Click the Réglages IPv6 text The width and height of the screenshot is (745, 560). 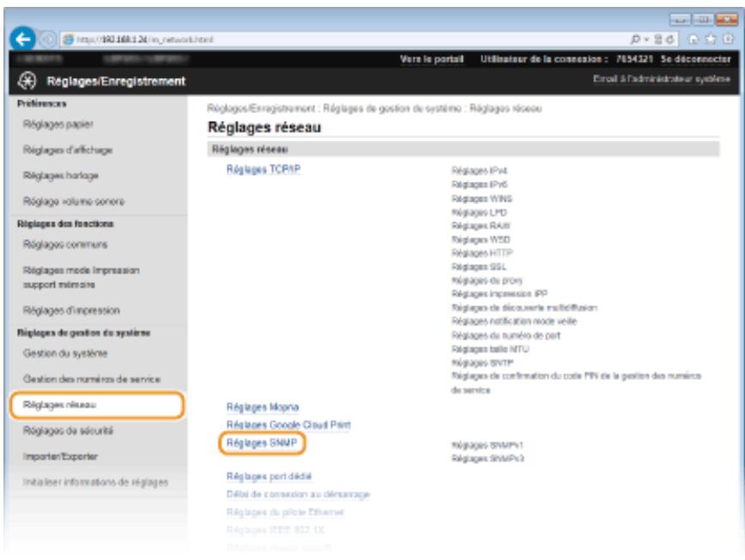click(480, 184)
